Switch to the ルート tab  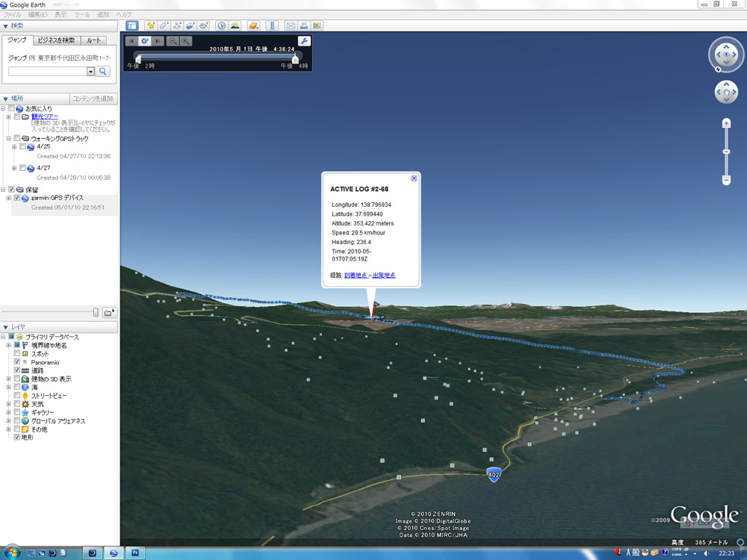pos(93,40)
